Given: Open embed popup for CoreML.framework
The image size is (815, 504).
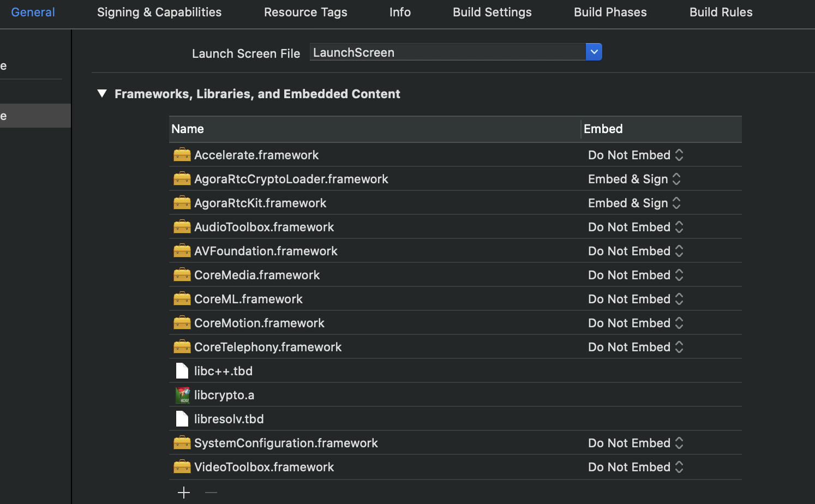Looking at the screenshot, I should (x=636, y=299).
